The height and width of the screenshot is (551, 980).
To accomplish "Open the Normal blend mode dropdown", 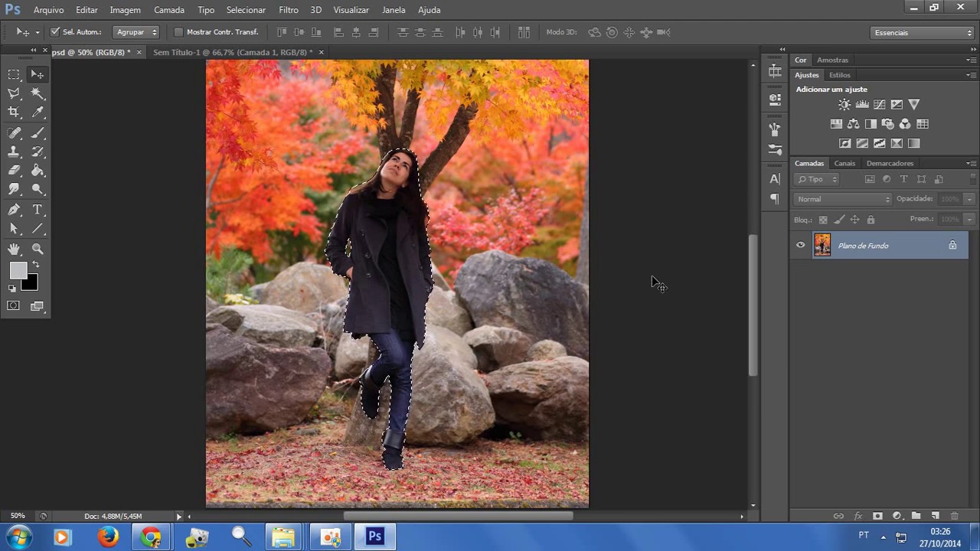I will (x=843, y=199).
